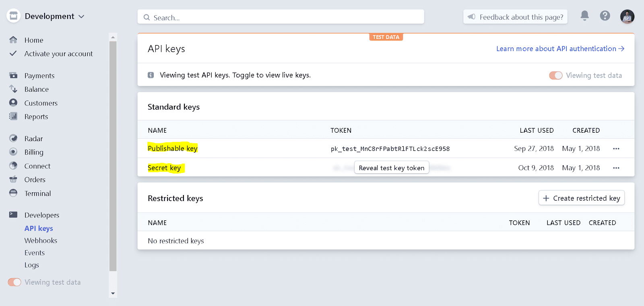Click the Home house icon
The width and height of the screenshot is (644, 306).
(13, 40)
